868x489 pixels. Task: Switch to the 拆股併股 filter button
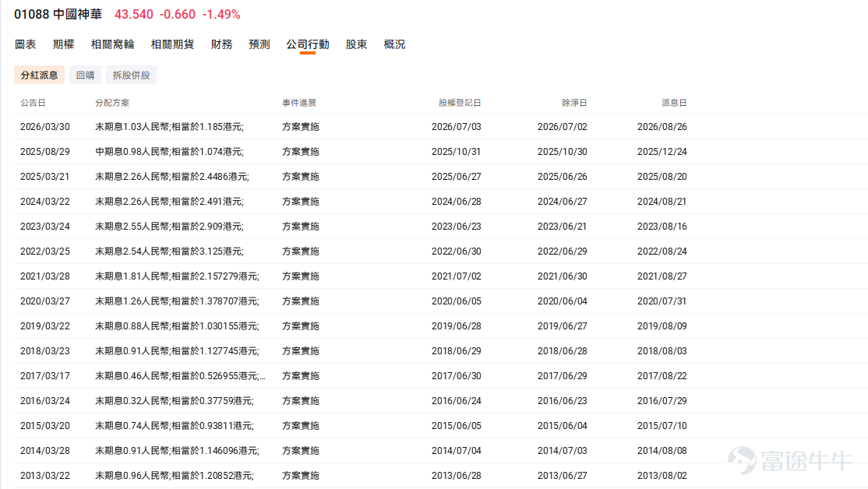[131, 76]
